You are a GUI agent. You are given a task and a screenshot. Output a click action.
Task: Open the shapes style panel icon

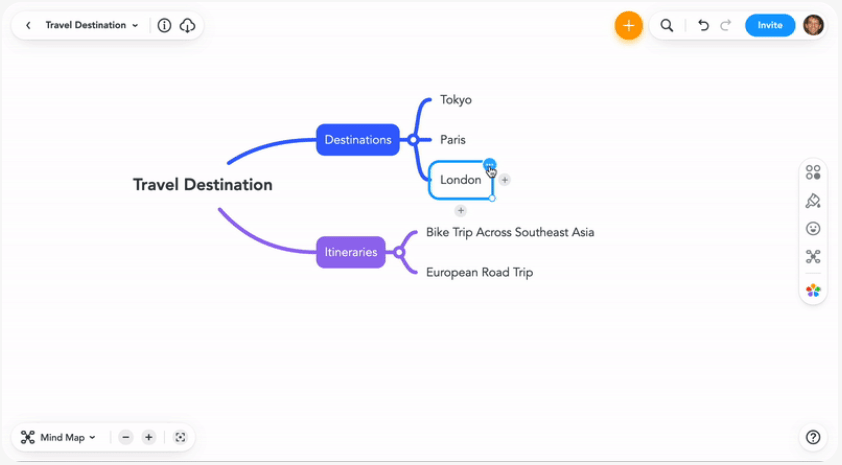(813, 172)
